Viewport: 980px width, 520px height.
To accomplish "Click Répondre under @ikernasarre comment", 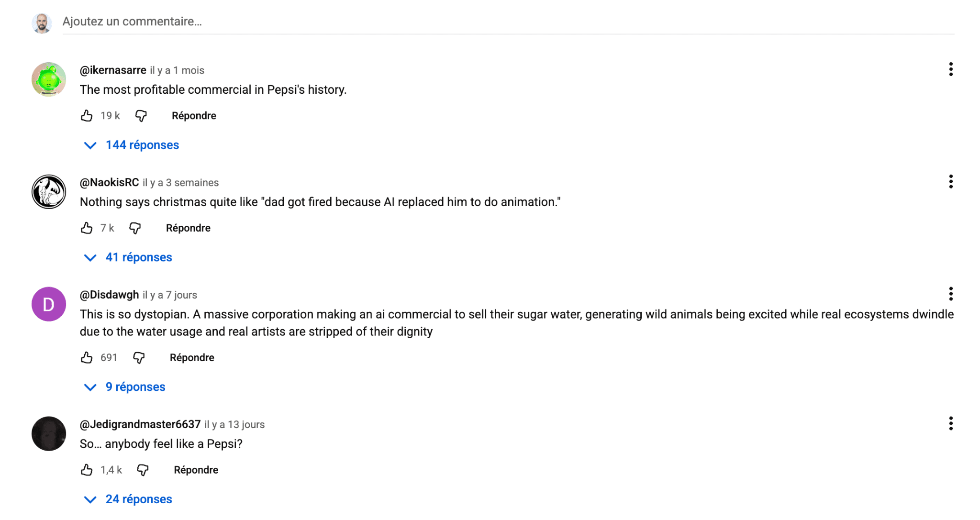I will (x=194, y=116).
